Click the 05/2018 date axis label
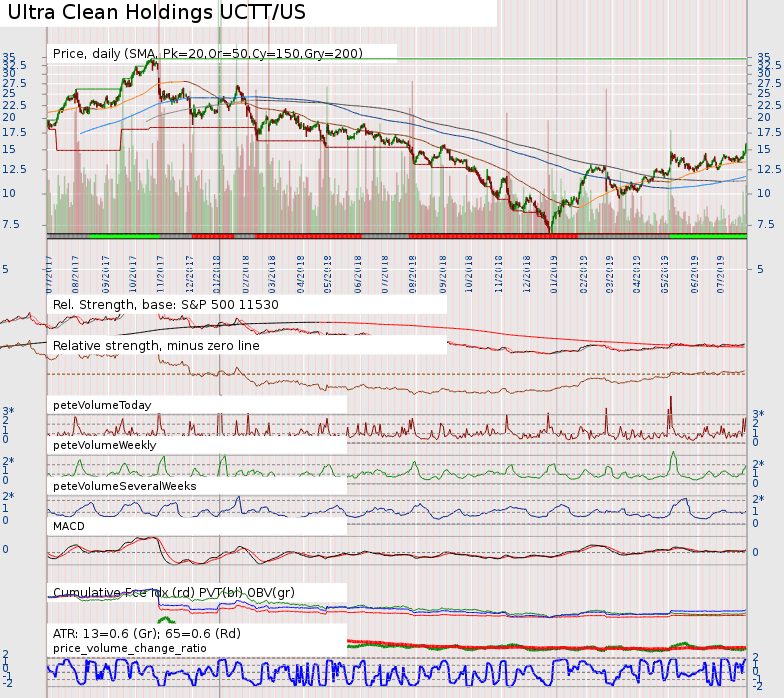784x698 pixels. click(x=328, y=274)
